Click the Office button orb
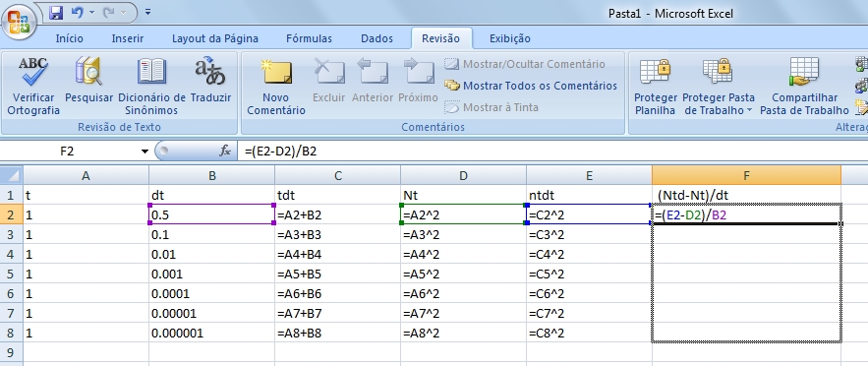 pyautogui.click(x=20, y=22)
